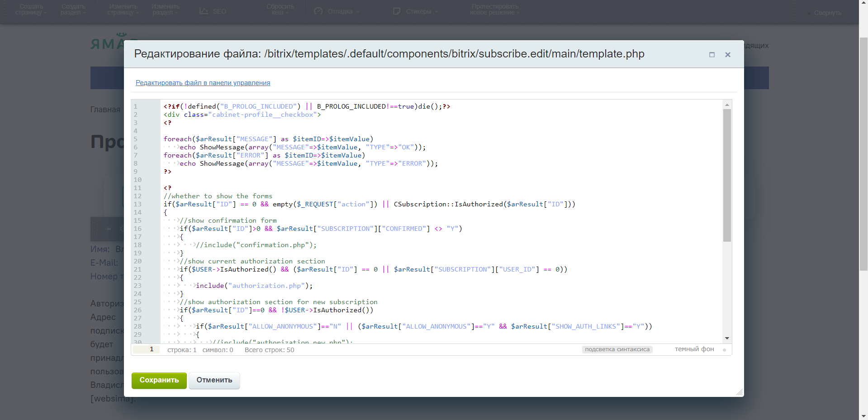This screenshot has height=420, width=868.
Task: Open Редактировать файл в панели управления link
Action: click(x=203, y=83)
